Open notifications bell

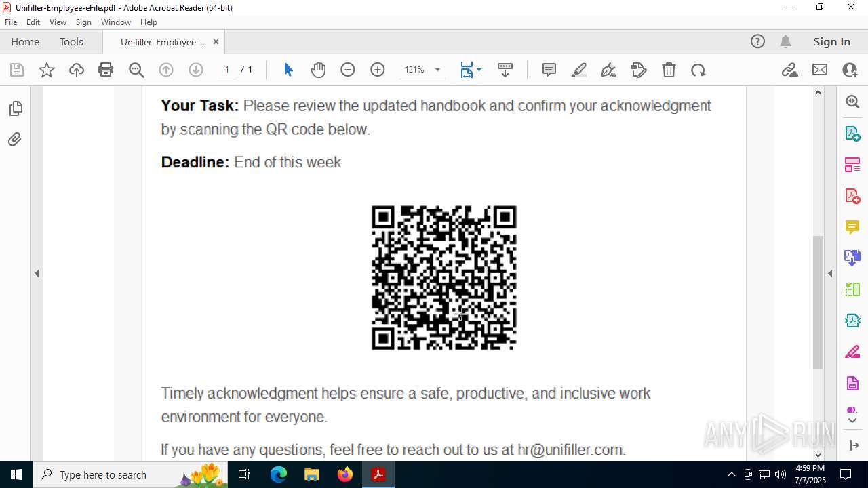click(x=785, y=42)
